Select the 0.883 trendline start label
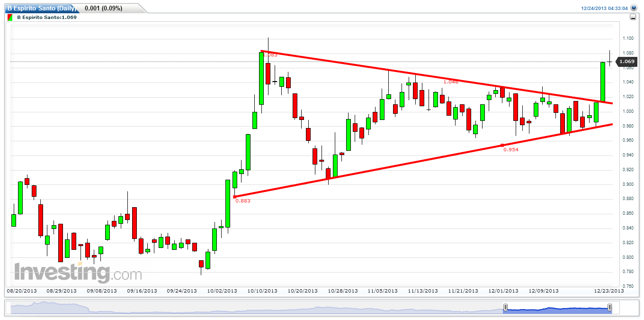 [242, 201]
